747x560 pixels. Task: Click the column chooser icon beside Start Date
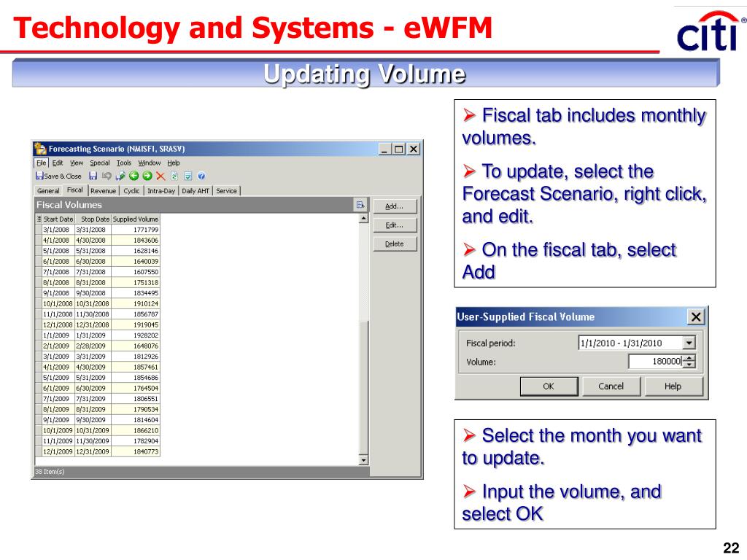coord(39,219)
